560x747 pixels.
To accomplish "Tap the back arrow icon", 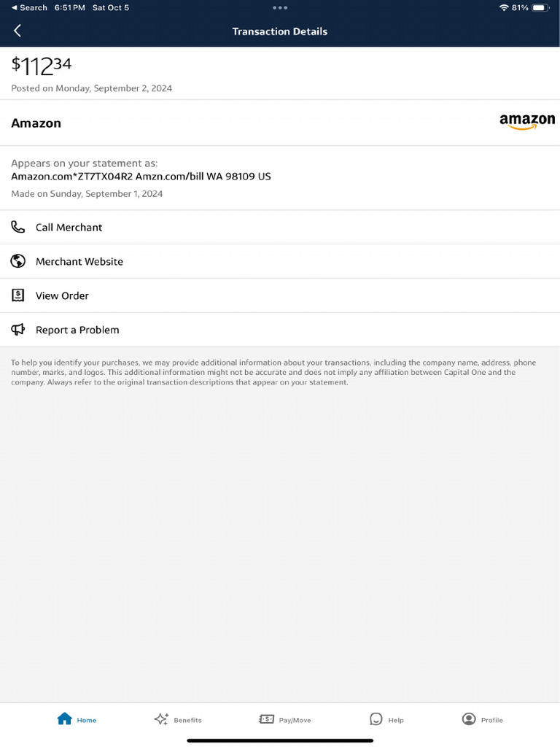I will pyautogui.click(x=17, y=31).
